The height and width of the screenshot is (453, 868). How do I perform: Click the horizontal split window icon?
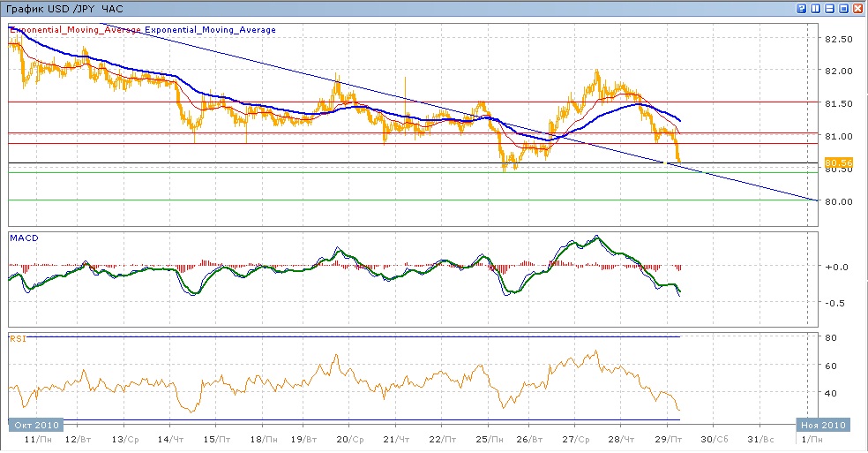pos(829,7)
